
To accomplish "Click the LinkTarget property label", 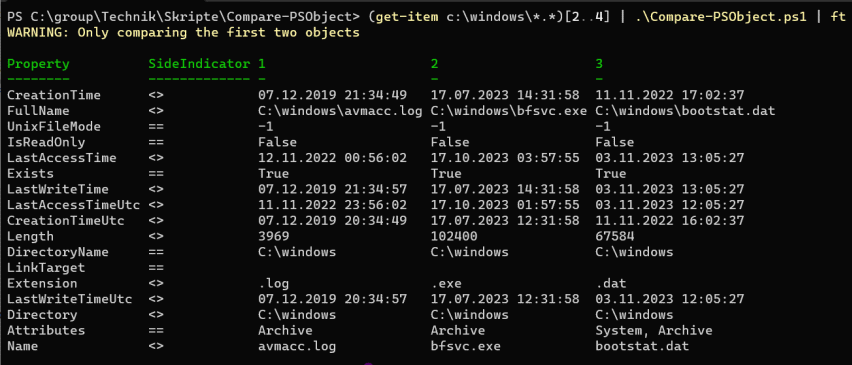I will click(x=46, y=268).
